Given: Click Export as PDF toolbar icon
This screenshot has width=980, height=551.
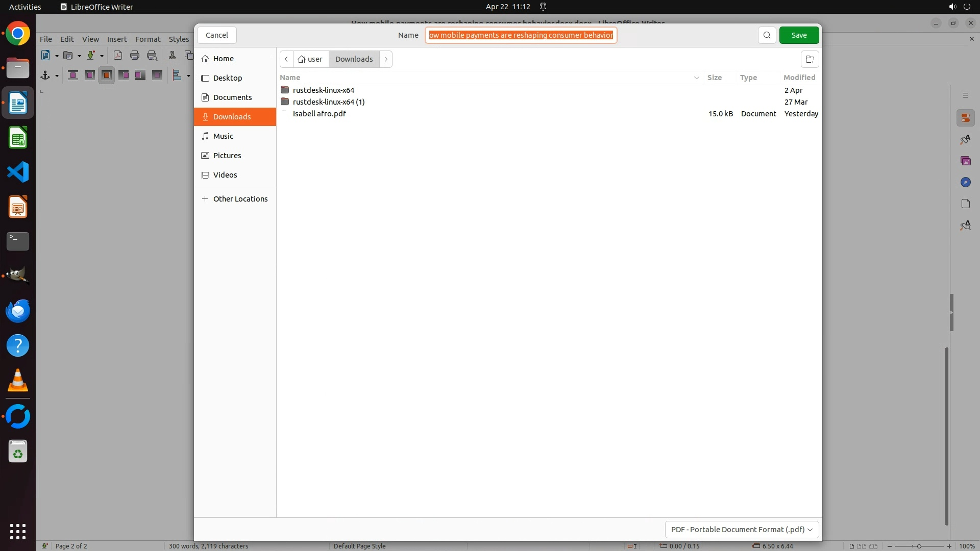Looking at the screenshot, I should tap(118, 56).
